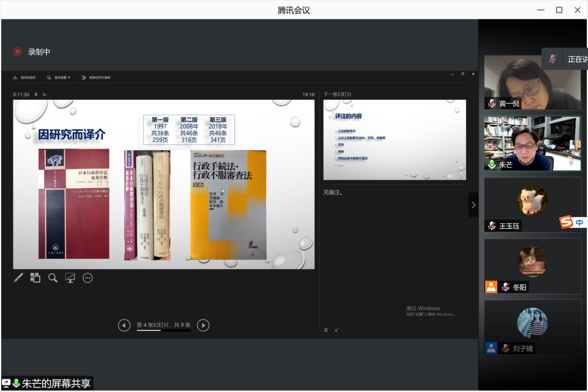Select the pen and laser pointer tool
This screenshot has width=588, height=392.
(x=18, y=278)
